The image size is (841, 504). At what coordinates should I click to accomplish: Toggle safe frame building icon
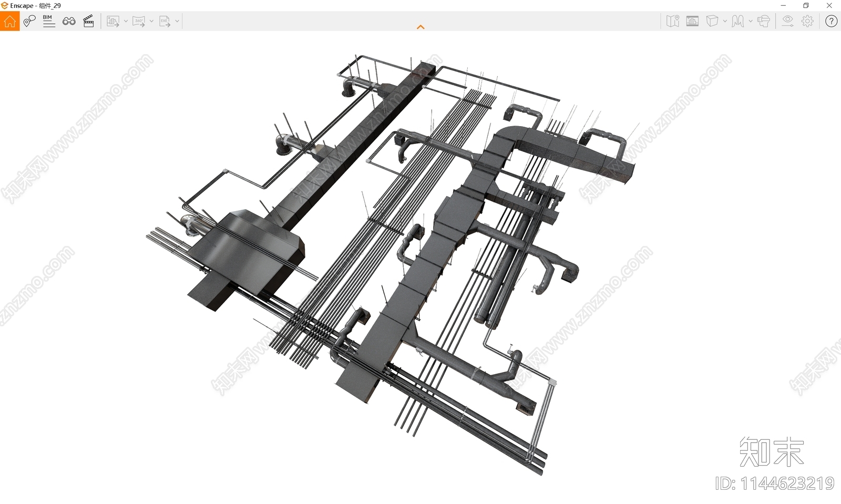tap(693, 21)
